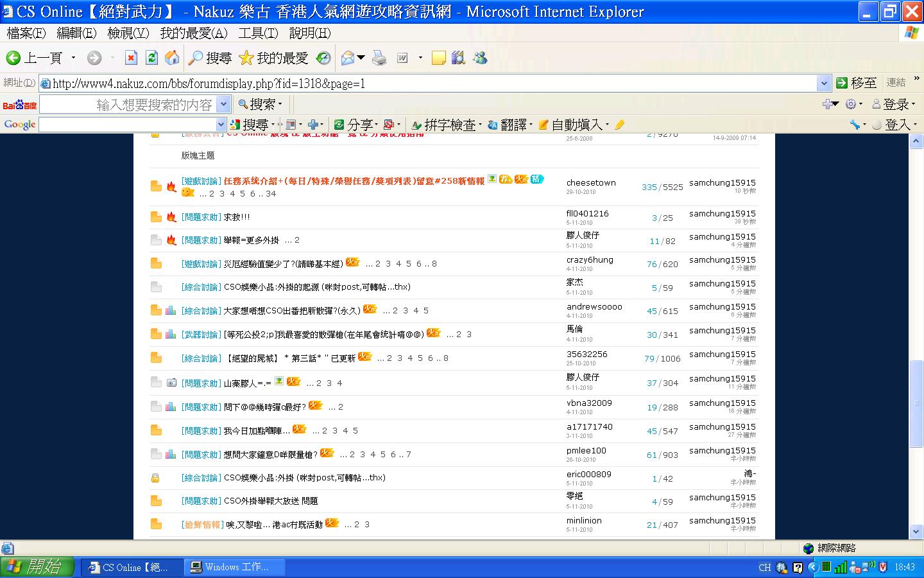Click the Stop loading icon in toolbar
The width and height of the screenshot is (924, 578).
coord(131,58)
